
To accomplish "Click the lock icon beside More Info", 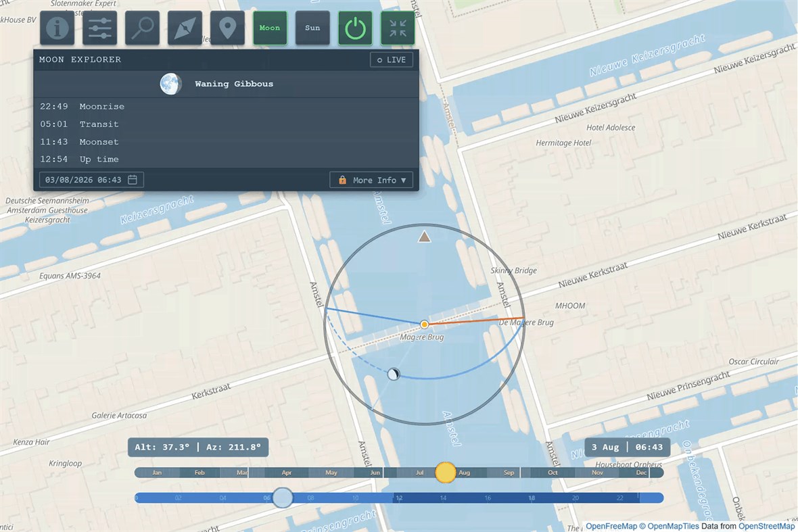I will click(x=342, y=180).
